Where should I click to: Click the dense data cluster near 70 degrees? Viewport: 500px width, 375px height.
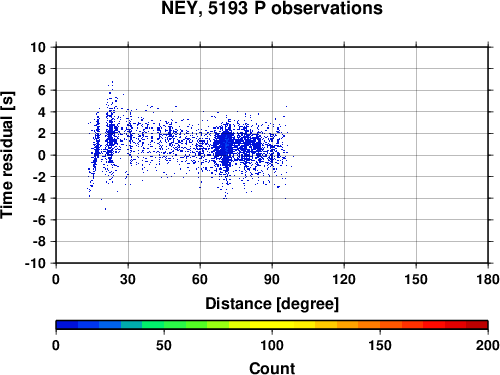click(226, 145)
